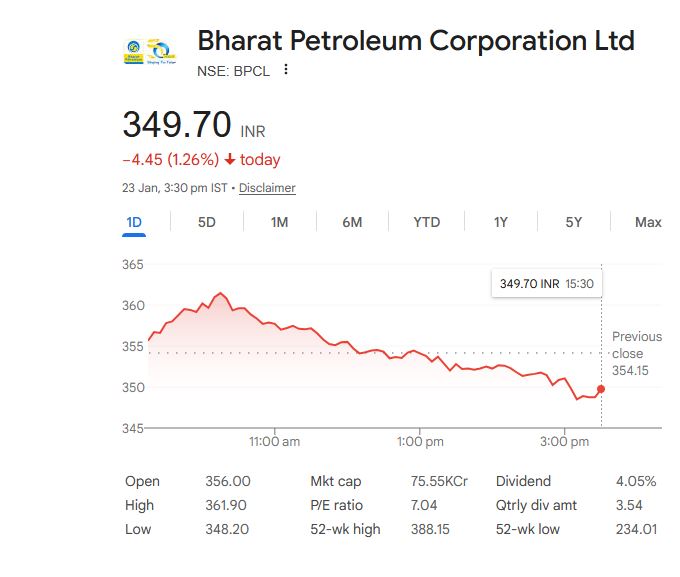Viewport: 680px width, 577px height.
Task: Click the 349.70 INR price tooltip
Action: 547,284
